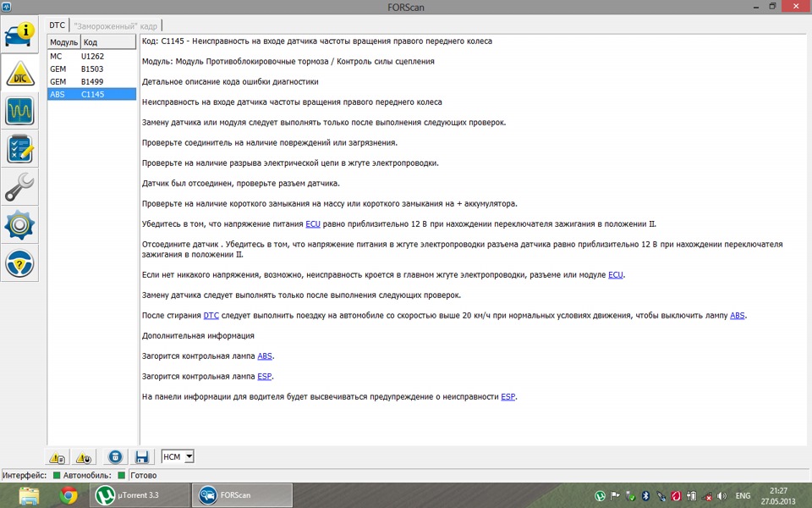Open the wrench service functions section
Image resolution: width=812 pixels, height=508 pixels.
pos(19,187)
